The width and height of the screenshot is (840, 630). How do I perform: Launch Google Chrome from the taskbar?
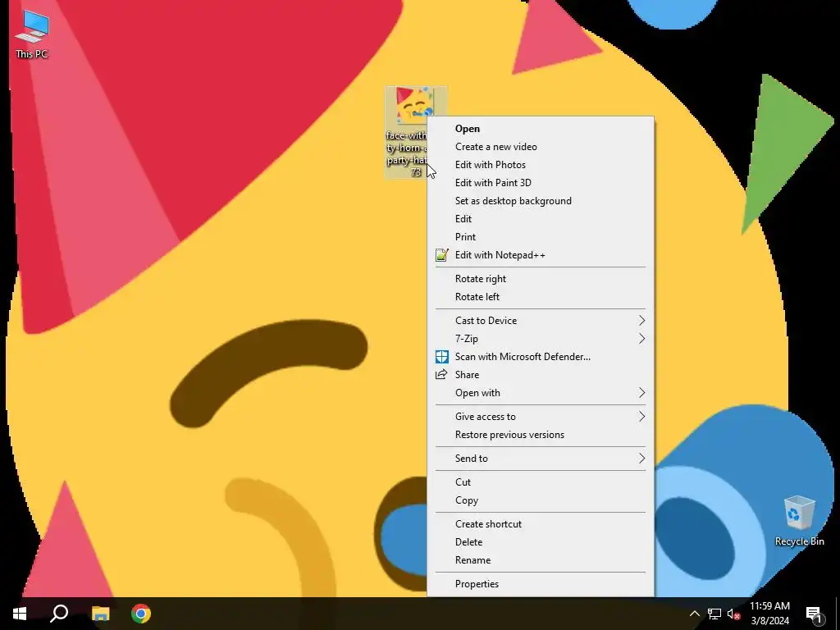tap(141, 614)
